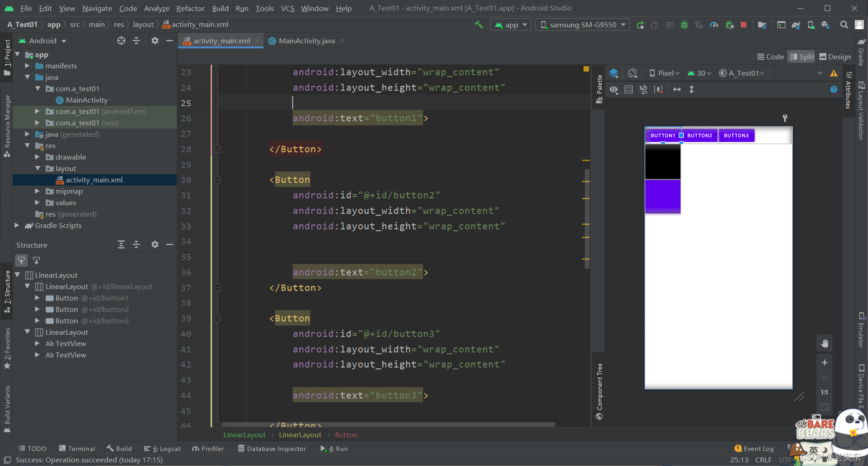Toggle the Palette side panel
This screenshot has width=868, height=466.
point(599,90)
